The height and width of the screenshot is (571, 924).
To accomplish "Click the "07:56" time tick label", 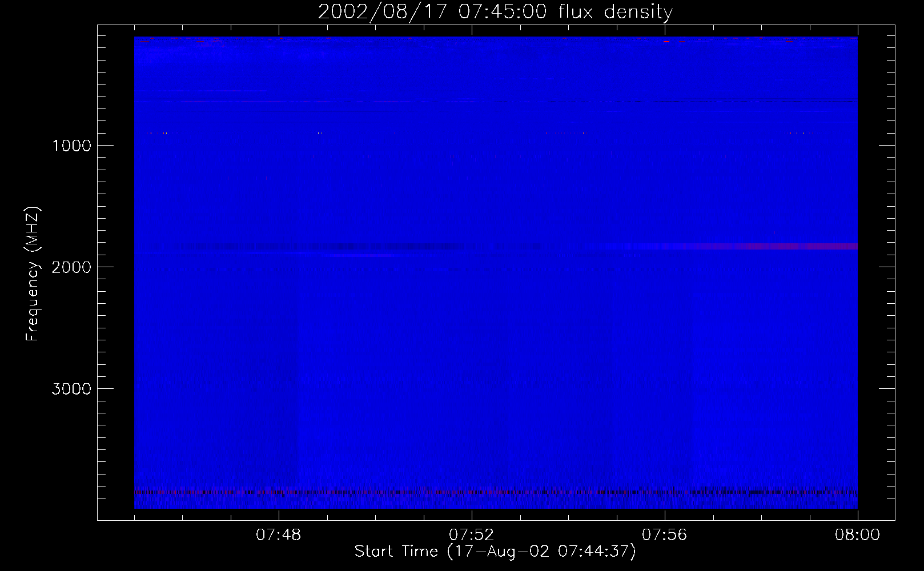I will tap(665, 535).
